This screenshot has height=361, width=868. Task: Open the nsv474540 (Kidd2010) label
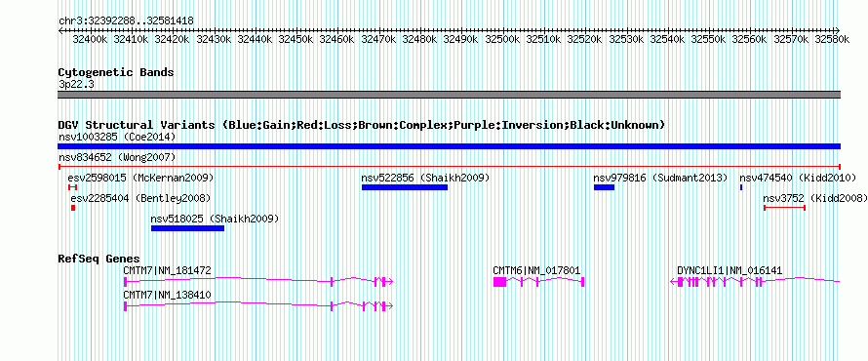pos(798,178)
